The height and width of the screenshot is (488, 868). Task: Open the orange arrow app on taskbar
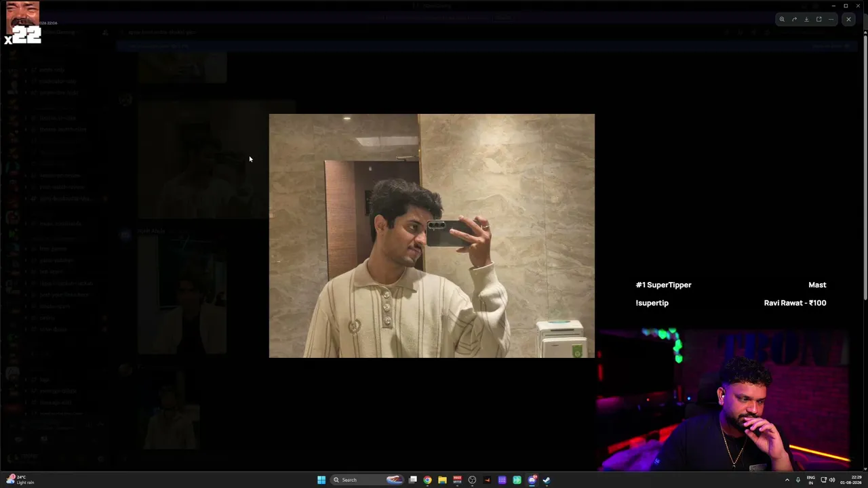pos(487,480)
